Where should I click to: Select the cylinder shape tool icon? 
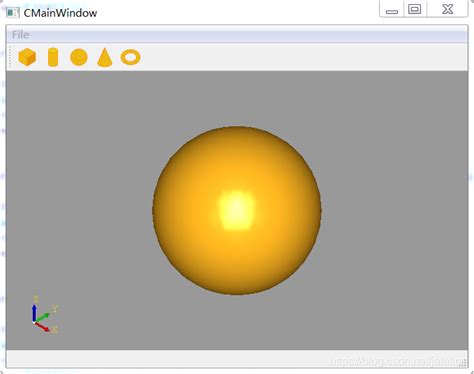pos(53,57)
